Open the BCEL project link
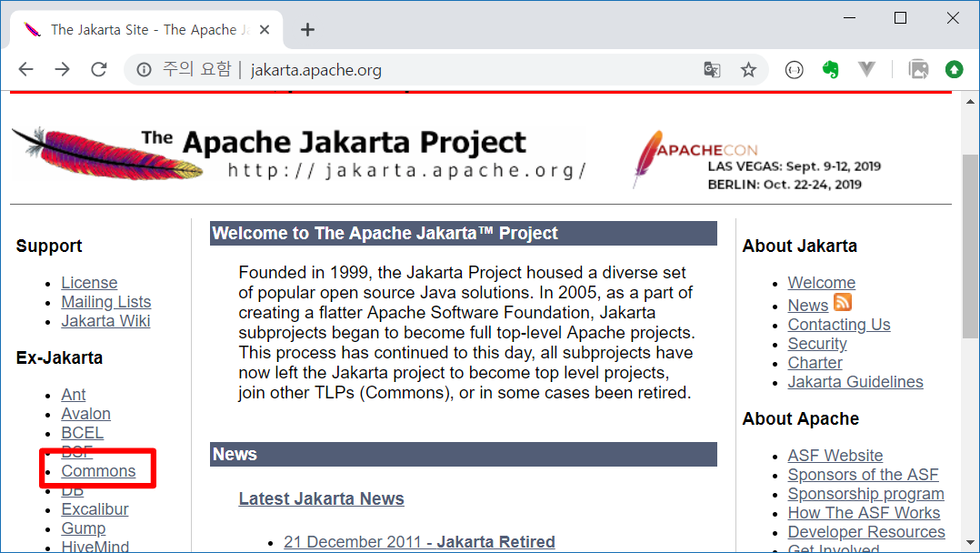 click(82, 433)
